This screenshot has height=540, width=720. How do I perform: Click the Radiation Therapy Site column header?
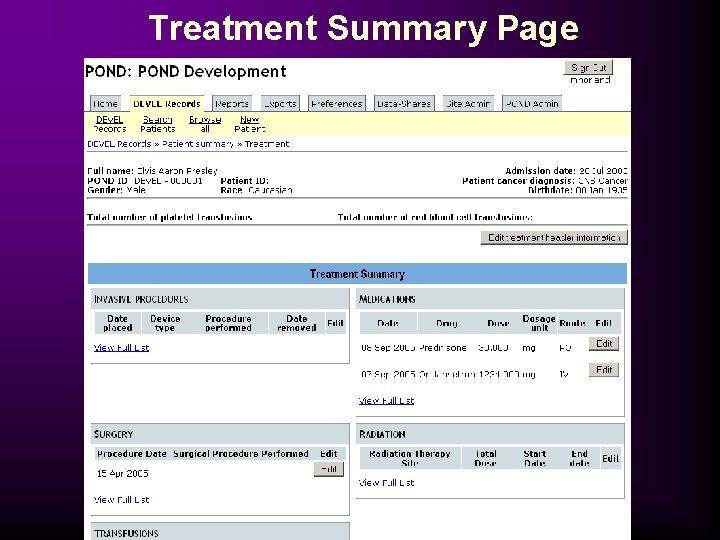pyautogui.click(x=410, y=458)
